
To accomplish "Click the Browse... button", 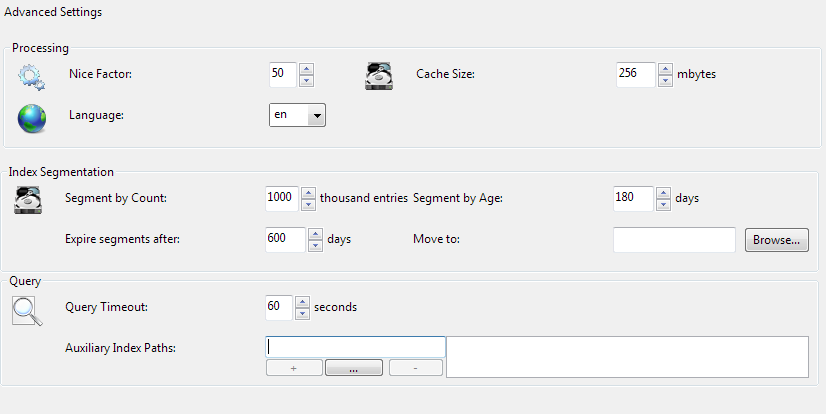I will 776,240.
